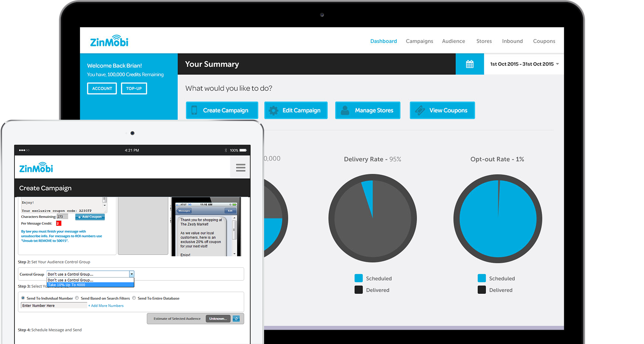
Task: Switch to the Stores nav tab
Action: 484,41
